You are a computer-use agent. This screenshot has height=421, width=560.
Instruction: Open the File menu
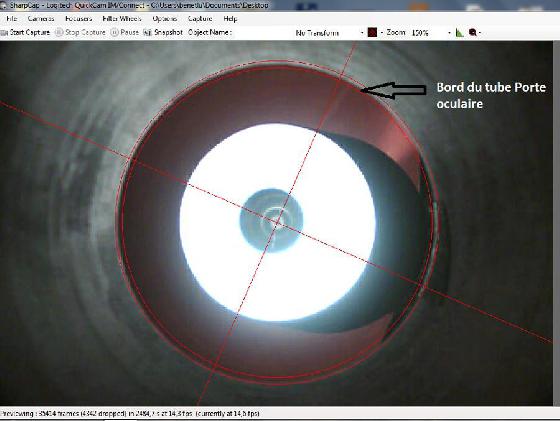(11, 19)
